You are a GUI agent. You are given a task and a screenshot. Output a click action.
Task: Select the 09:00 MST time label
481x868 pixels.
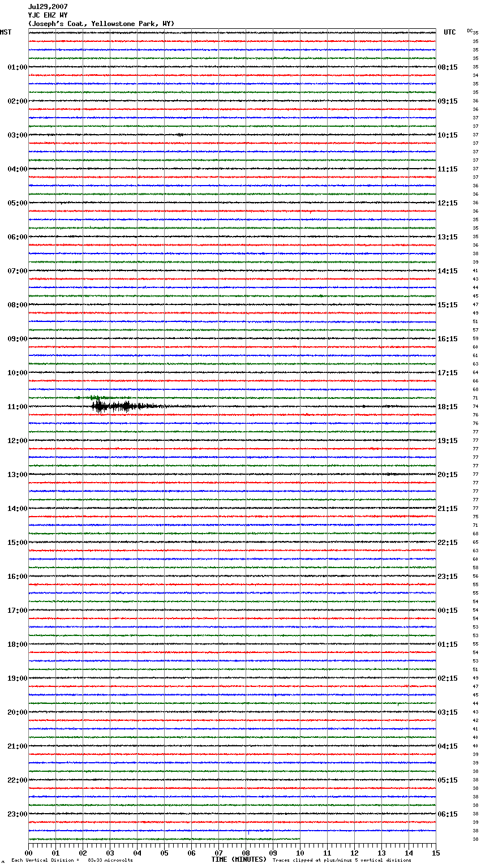(x=18, y=339)
